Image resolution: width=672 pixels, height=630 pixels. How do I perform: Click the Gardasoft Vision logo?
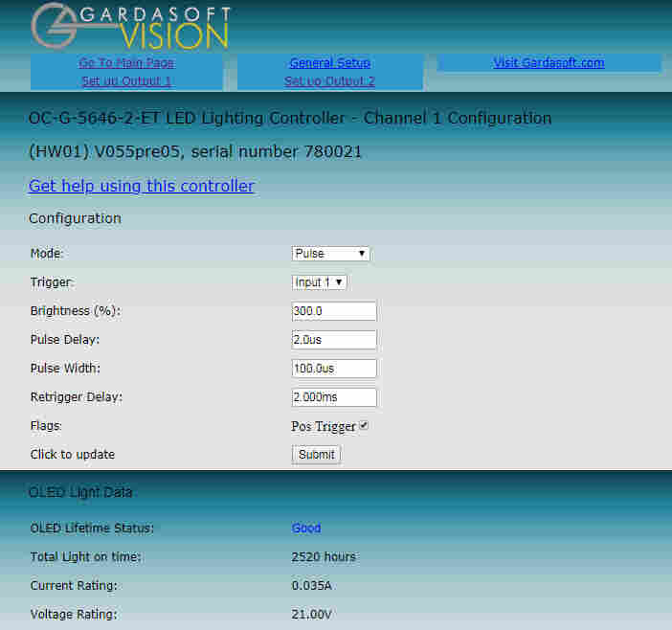130,27
